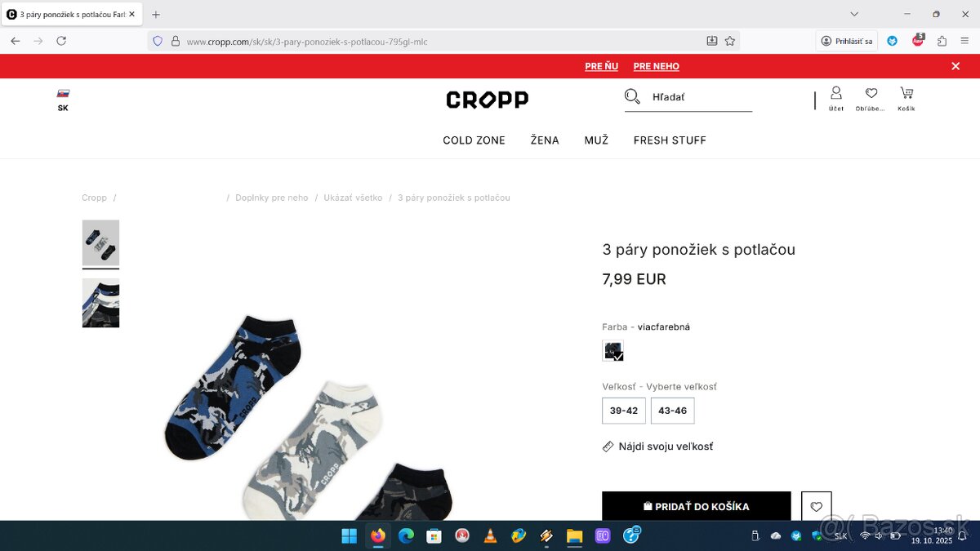The image size is (980, 551).
Task: Open the ŽENA navigation menu
Action: pyautogui.click(x=545, y=140)
